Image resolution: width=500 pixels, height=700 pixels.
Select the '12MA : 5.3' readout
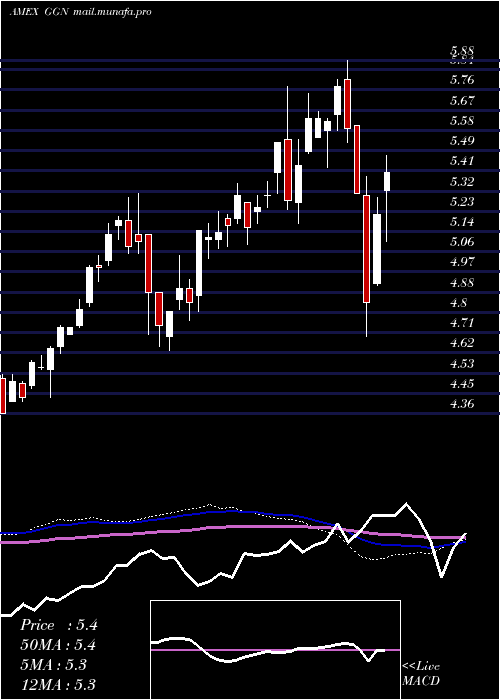click(x=58, y=685)
